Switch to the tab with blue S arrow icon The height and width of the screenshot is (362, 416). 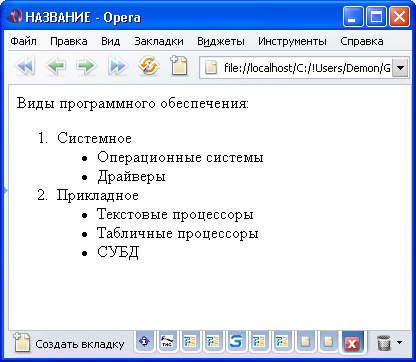coord(236,342)
